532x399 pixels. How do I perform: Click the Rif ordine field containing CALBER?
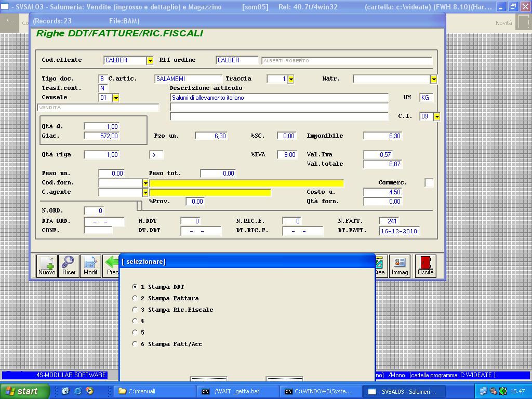[x=237, y=60]
